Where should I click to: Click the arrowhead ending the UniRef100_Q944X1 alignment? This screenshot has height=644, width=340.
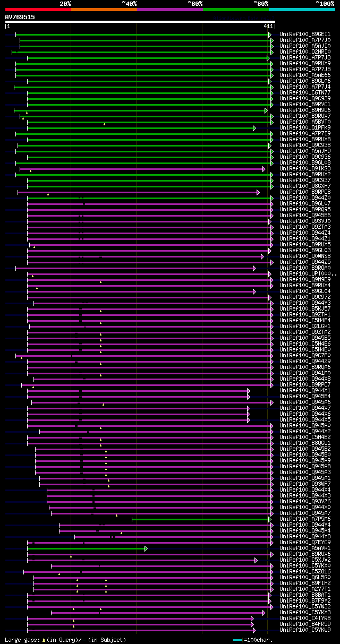pos(249,391)
